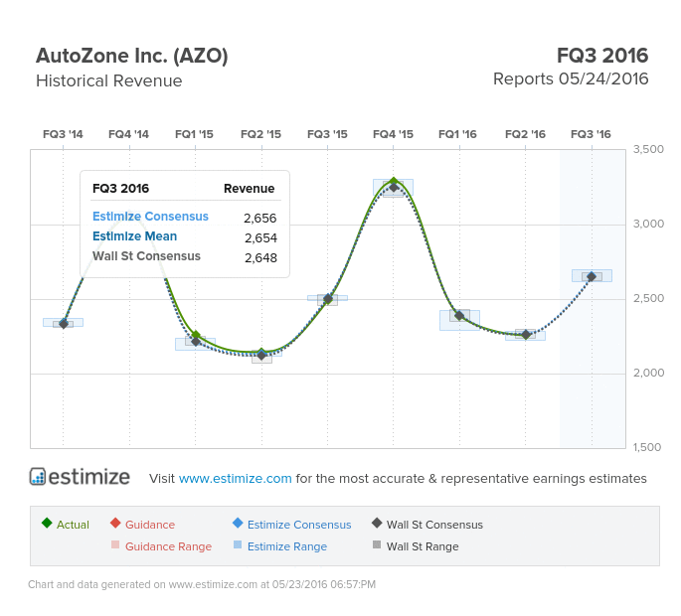Click the 2,656 revenue value

[260, 218]
